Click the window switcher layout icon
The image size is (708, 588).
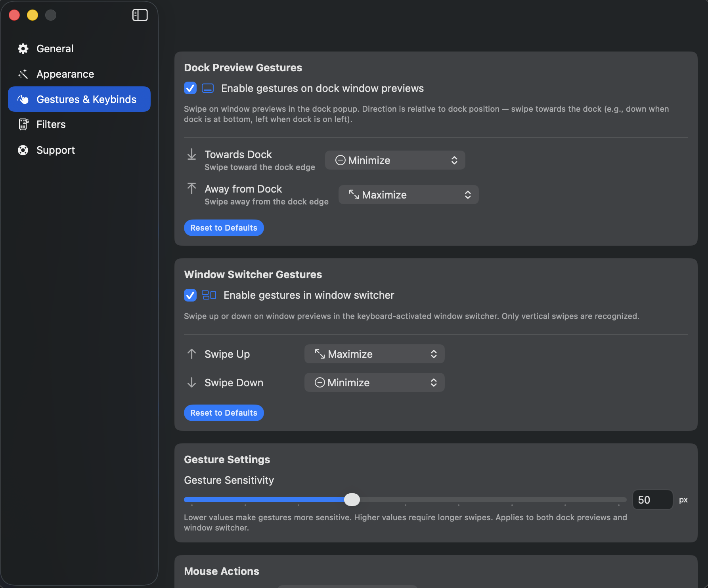click(x=209, y=295)
